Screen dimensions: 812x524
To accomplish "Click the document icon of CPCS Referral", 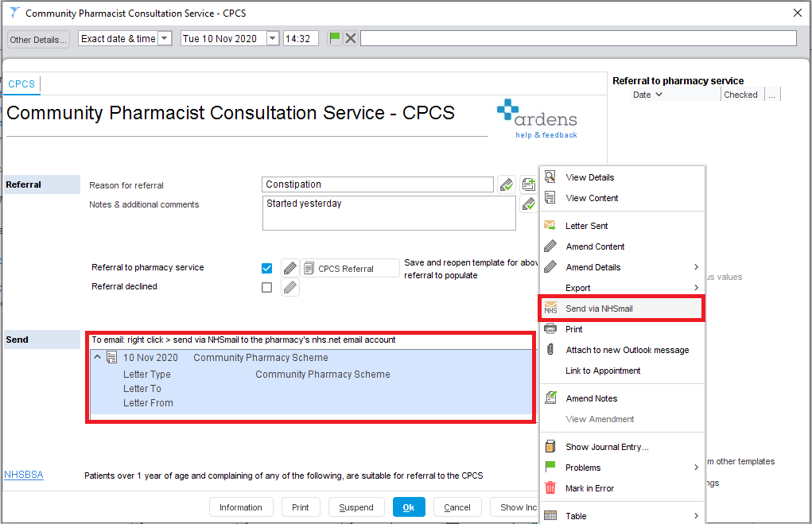I will click(x=309, y=268).
